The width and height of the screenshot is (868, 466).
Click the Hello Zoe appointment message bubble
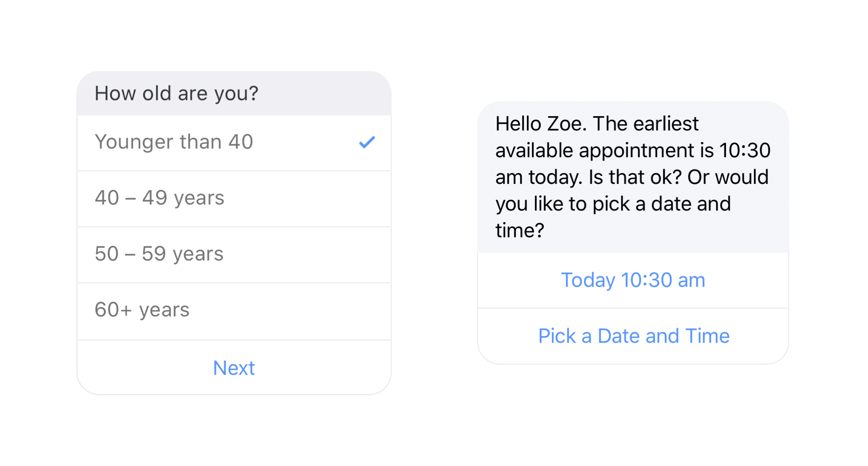tap(633, 177)
